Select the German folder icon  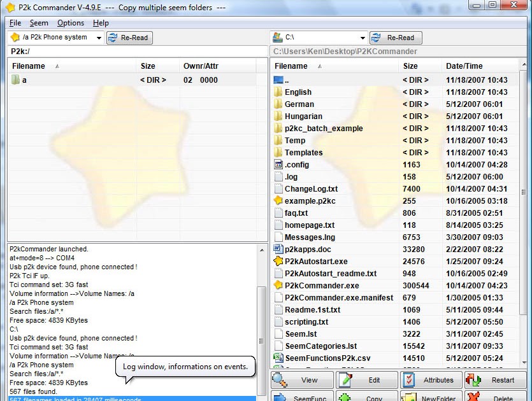(x=278, y=104)
